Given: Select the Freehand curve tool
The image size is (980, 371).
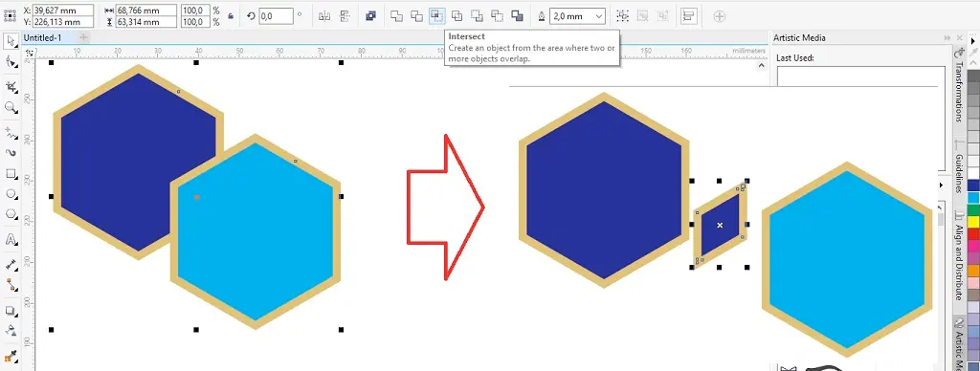Looking at the screenshot, I should click(11, 132).
